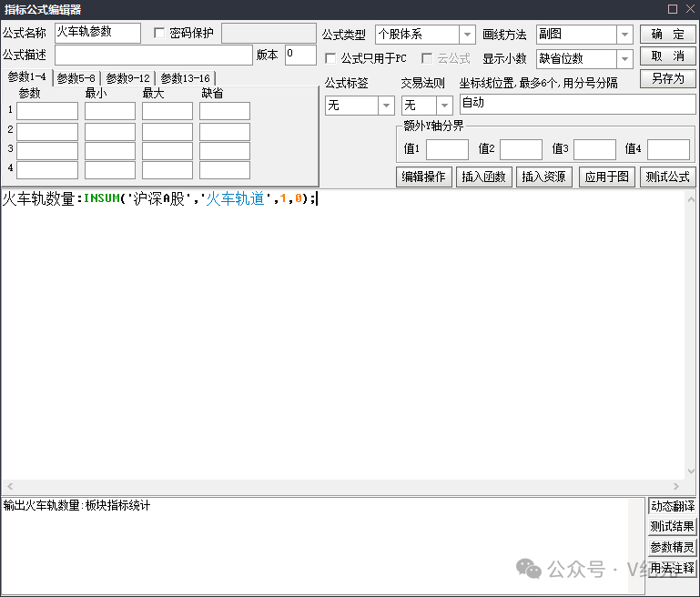Click row 2 最大 field

pyautogui.click(x=167, y=132)
